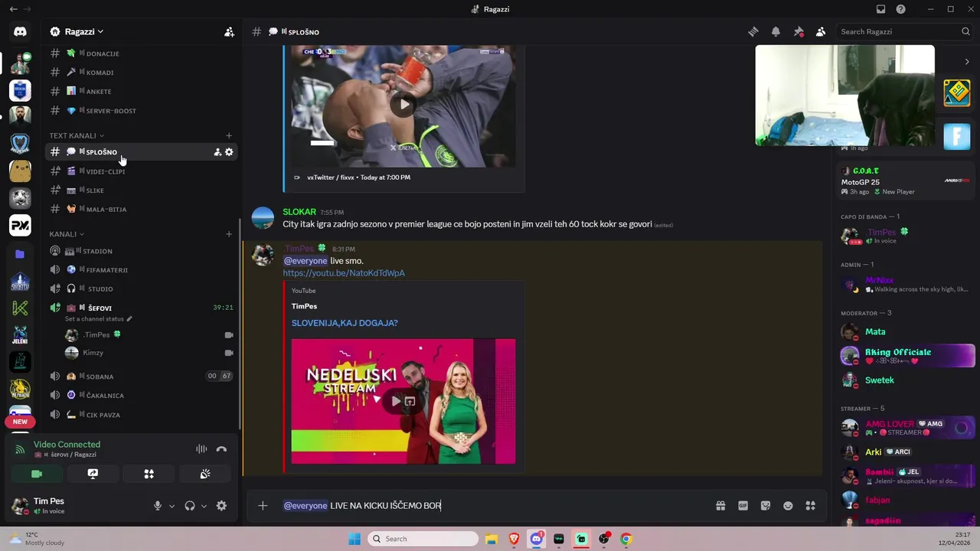This screenshot has height=551, width=980.
Task: Start an activity button
Action: 149,474
